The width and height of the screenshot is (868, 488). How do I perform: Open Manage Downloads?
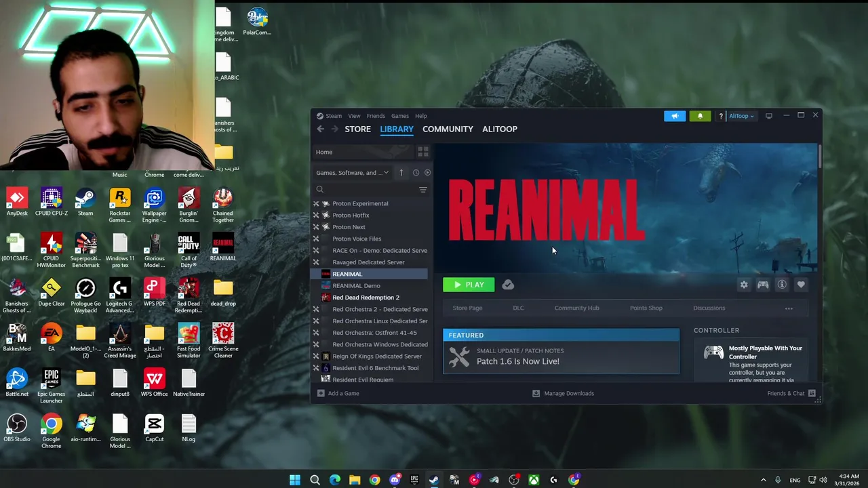(x=563, y=393)
